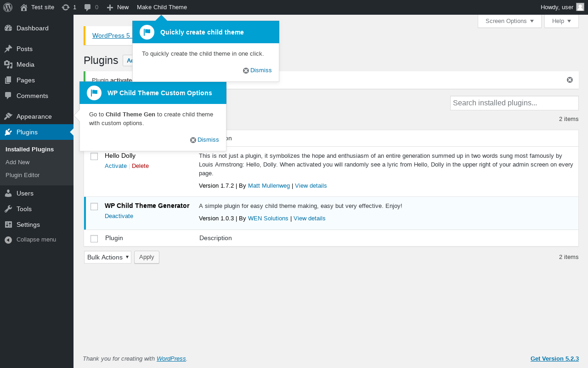Check the Hello Dolly plugin checkbox

click(94, 156)
